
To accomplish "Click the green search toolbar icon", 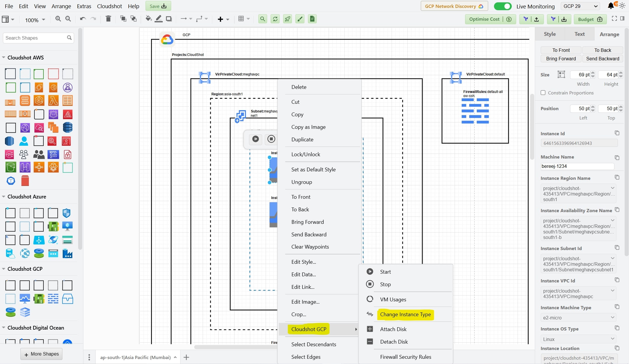I will pos(263,19).
